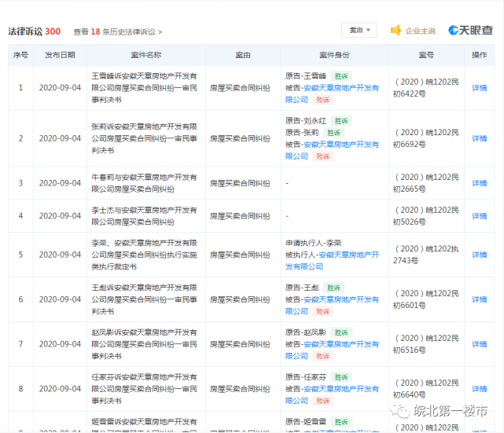Image resolution: width=504 pixels, height=433 pixels.
Task: Click the 企业主说 speaker icon
Action: (x=395, y=31)
